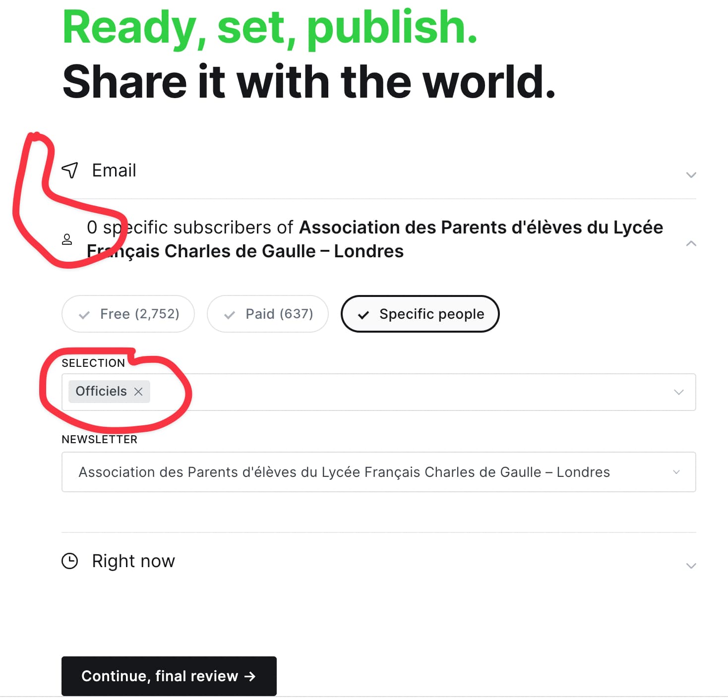The height and width of the screenshot is (700, 728).
Task: Remove the Officiels tag with its X
Action: click(138, 392)
